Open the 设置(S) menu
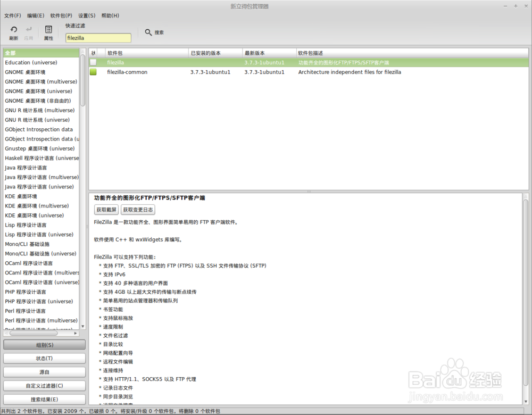 [x=86, y=15]
